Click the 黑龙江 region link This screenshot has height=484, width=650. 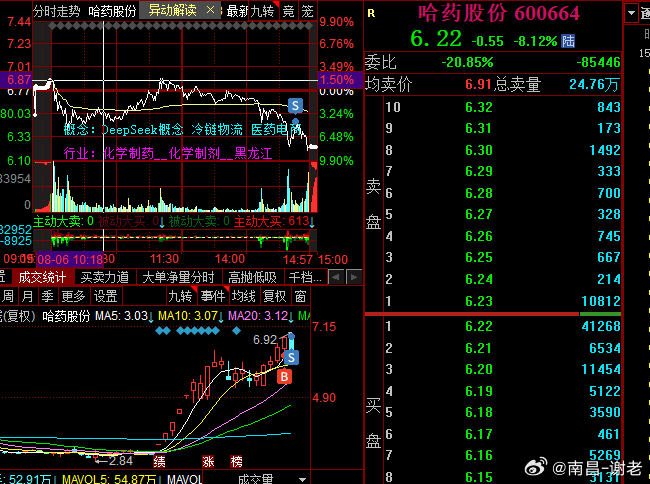pyautogui.click(x=253, y=154)
